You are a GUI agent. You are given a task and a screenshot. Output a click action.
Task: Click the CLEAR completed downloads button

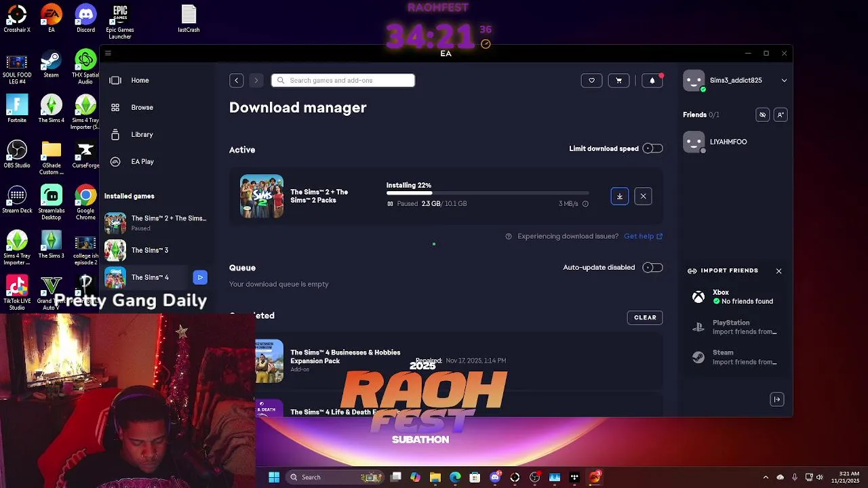(645, 317)
